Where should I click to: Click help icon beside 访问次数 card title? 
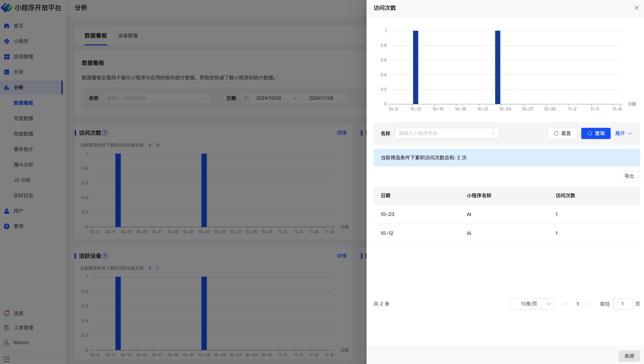[105, 133]
